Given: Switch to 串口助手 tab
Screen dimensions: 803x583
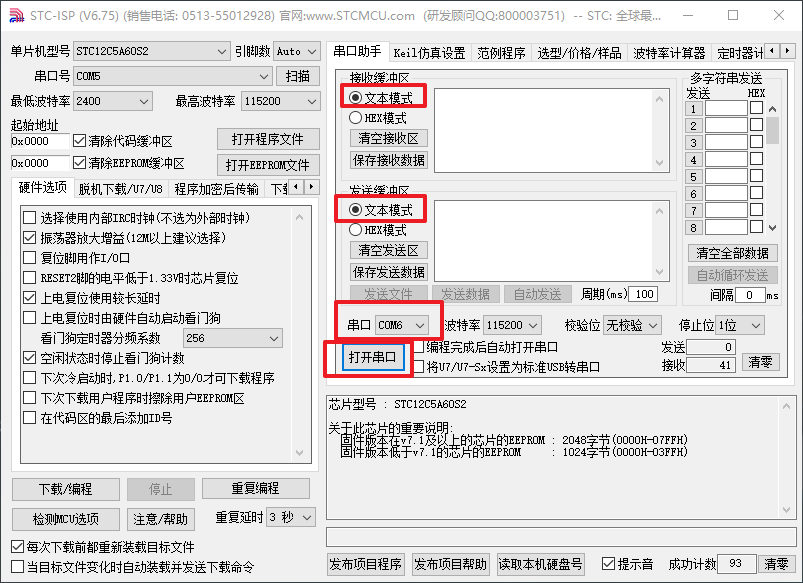Looking at the screenshot, I should 357,52.
